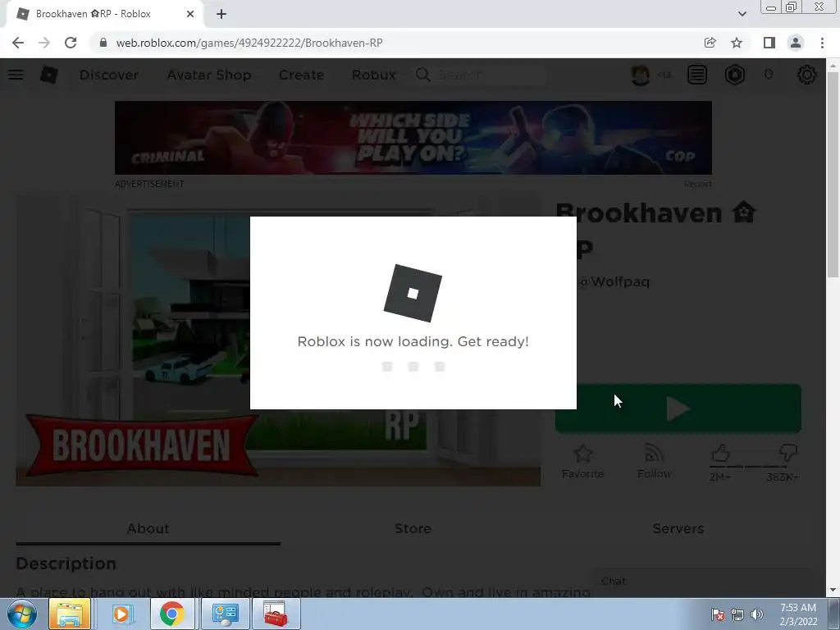This screenshot has width=840, height=630.
Task: Open the Chat panel header
Action: point(701,582)
